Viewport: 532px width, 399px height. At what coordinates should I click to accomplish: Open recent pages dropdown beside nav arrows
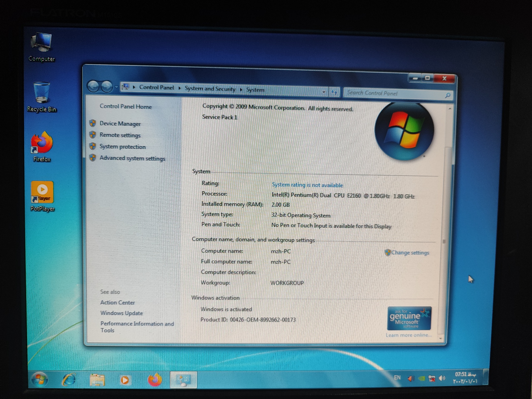coord(116,87)
